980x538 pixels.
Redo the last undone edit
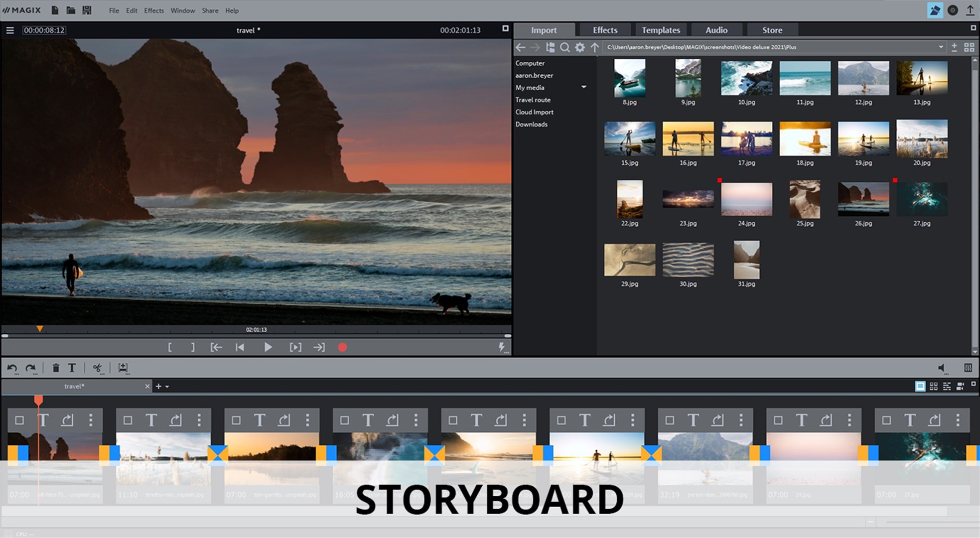[31, 368]
